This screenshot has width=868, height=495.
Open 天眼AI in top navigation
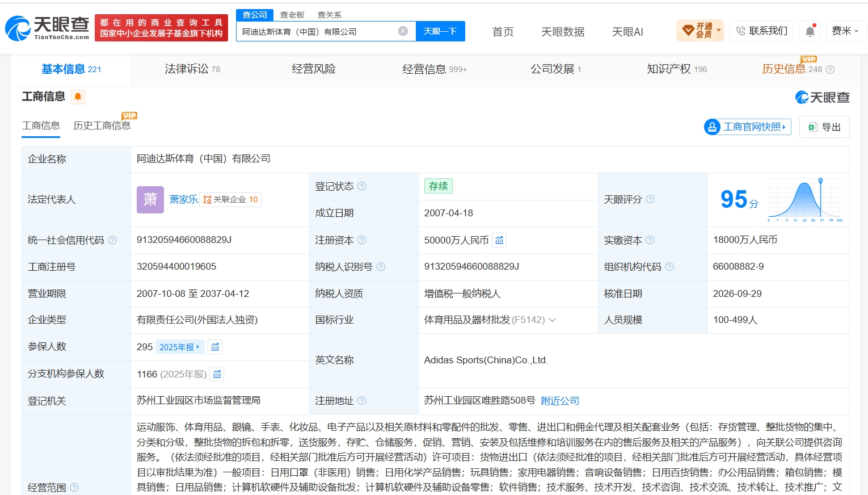tap(627, 32)
